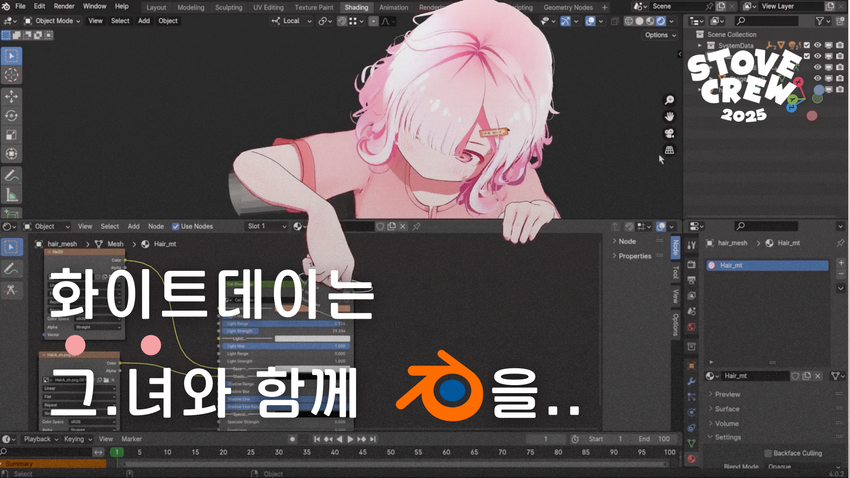The height and width of the screenshot is (478, 850).
Task: Open Object Data green triangle tab
Action: (691, 444)
